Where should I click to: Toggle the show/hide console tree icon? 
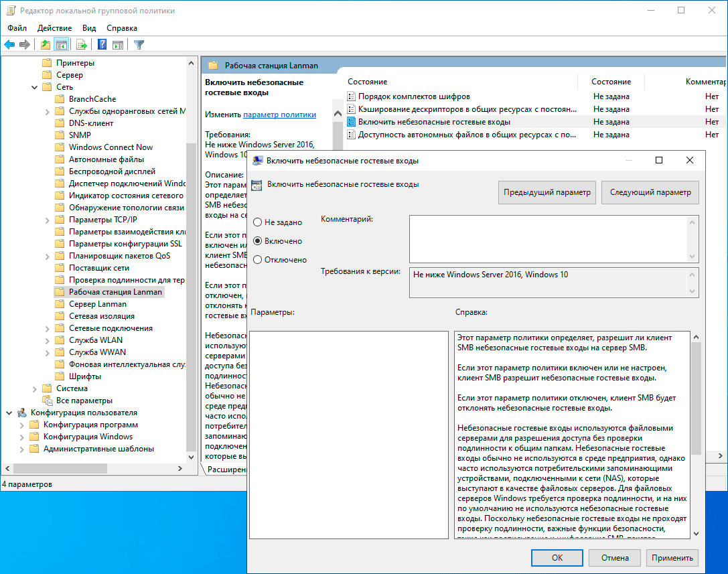[x=62, y=45]
